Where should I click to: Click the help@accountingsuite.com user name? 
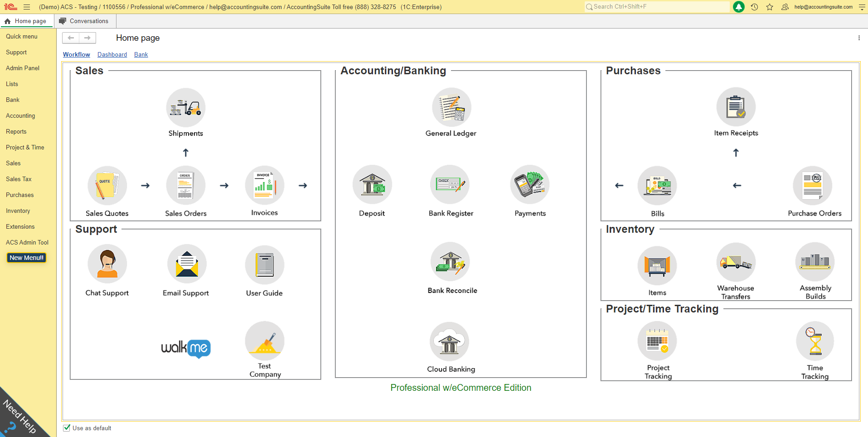tap(823, 7)
